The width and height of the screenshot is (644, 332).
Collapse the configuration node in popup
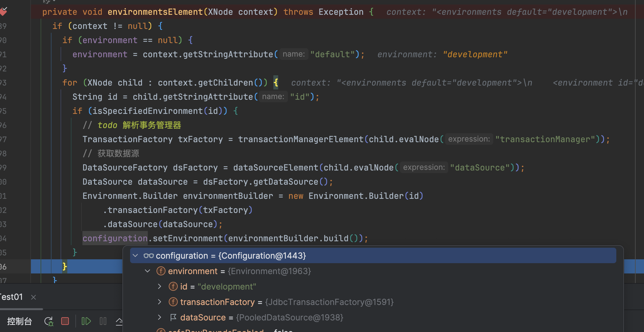coord(136,256)
